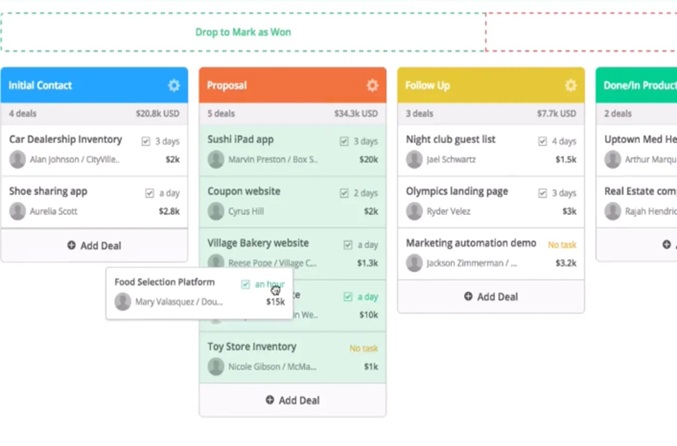The image size is (677, 446).
Task: Click Aurelia Scott's contact avatar
Action: tap(18, 211)
